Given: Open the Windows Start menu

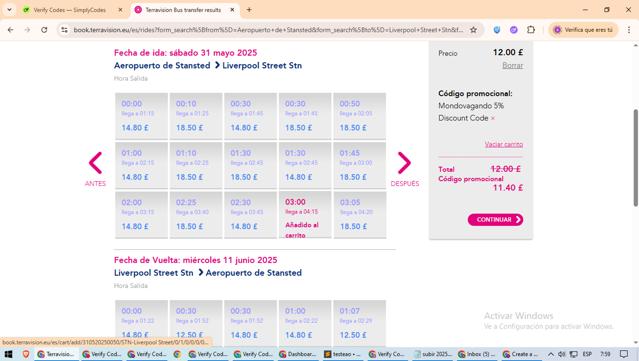Looking at the screenshot, I should click(x=8, y=354).
